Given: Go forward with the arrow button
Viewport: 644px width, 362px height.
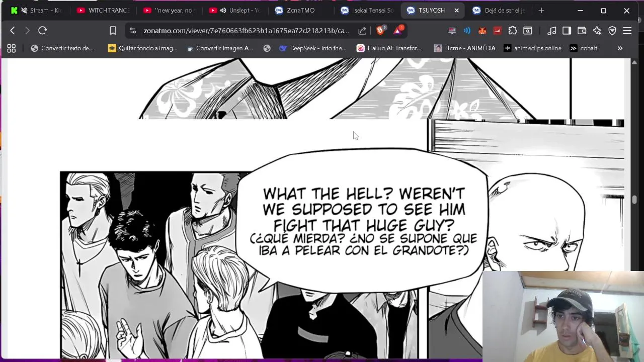Looking at the screenshot, I should tap(27, 31).
